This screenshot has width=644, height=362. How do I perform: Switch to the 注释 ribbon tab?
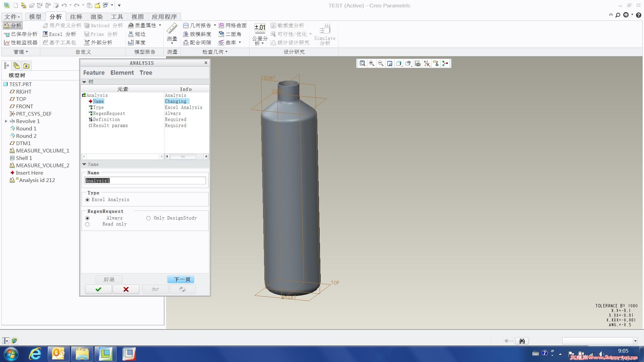click(76, 17)
